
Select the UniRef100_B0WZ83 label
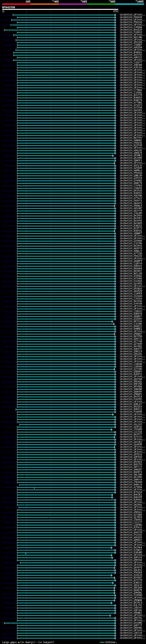pyautogui.click(x=131, y=98)
